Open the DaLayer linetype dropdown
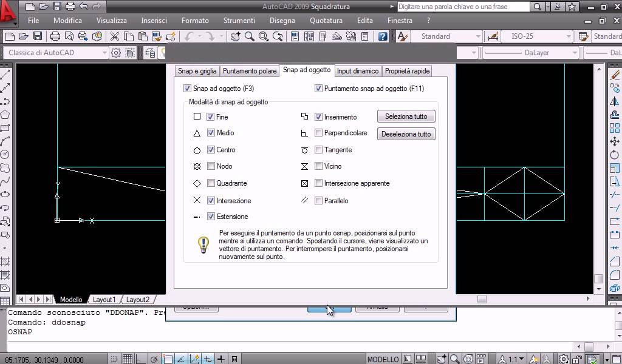 pos(530,53)
